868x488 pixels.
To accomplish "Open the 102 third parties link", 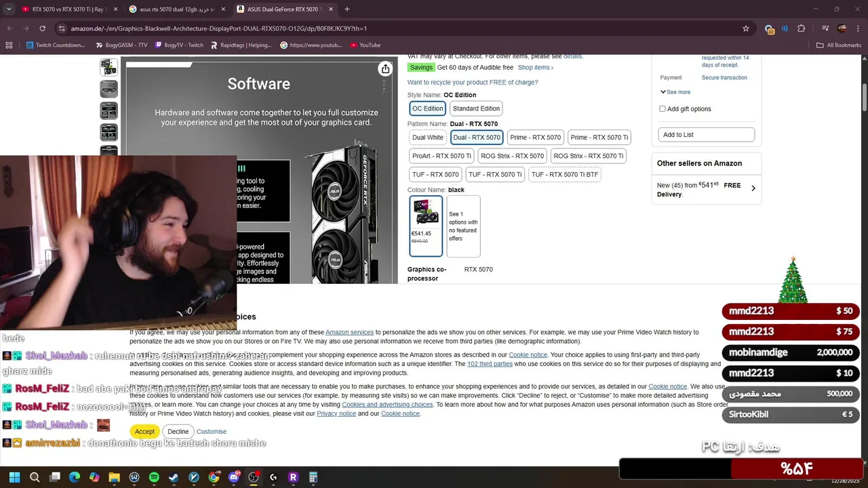I will point(490,364).
